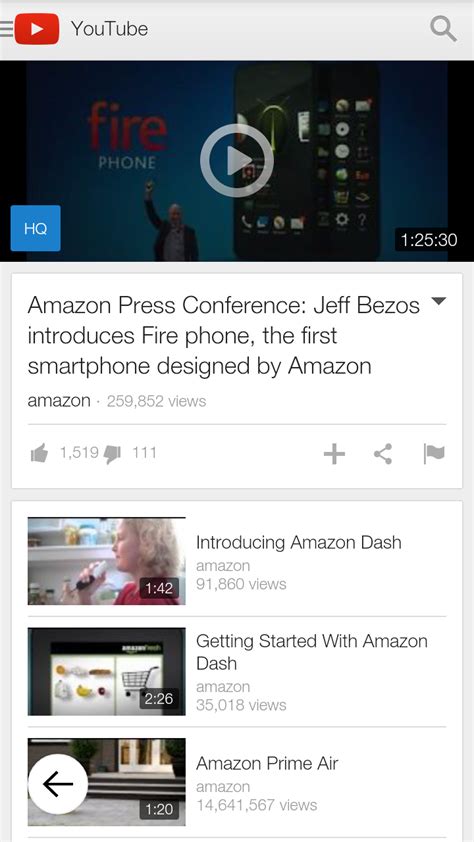Like the video with thumbs up

tap(39, 454)
